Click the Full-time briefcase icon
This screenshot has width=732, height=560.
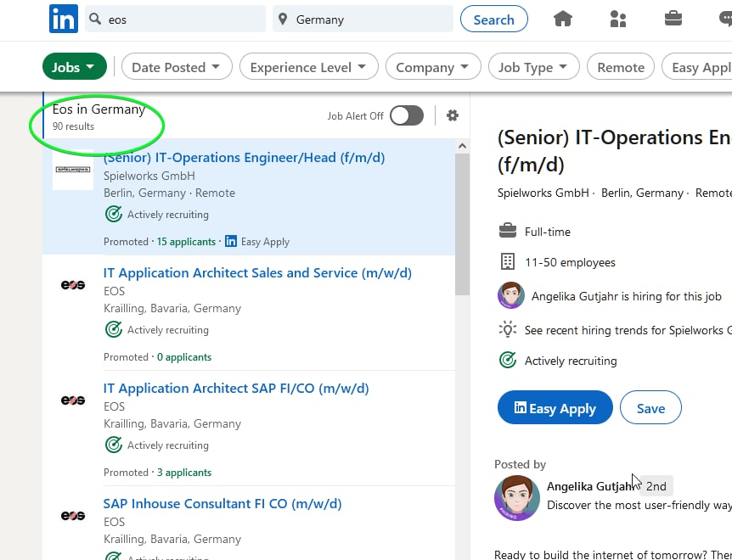(508, 231)
